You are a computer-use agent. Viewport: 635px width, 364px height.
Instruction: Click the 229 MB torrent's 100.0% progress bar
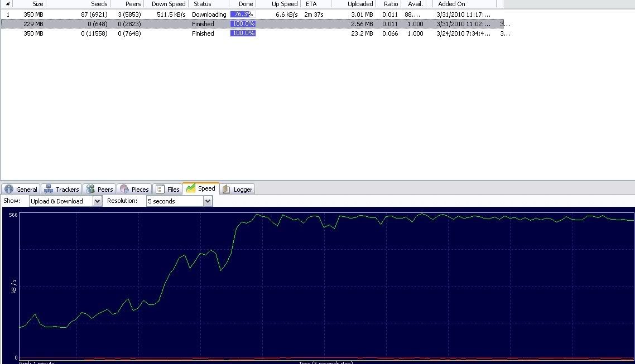pyautogui.click(x=243, y=24)
